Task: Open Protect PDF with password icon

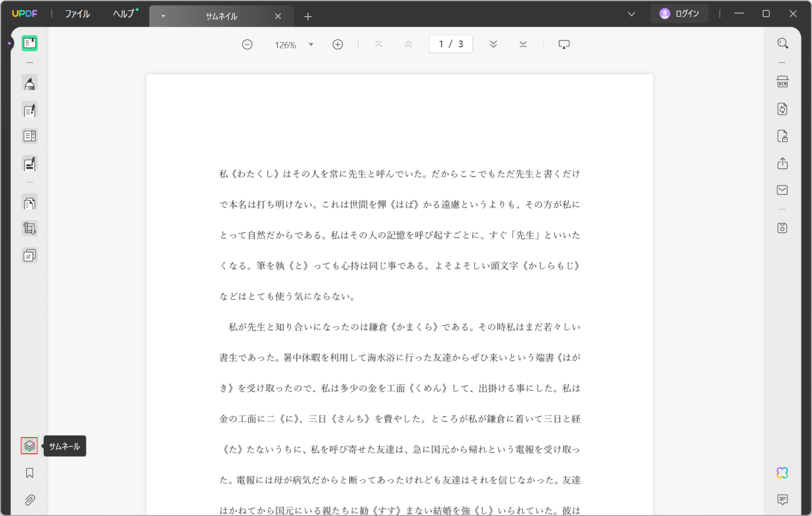Action: [782, 136]
